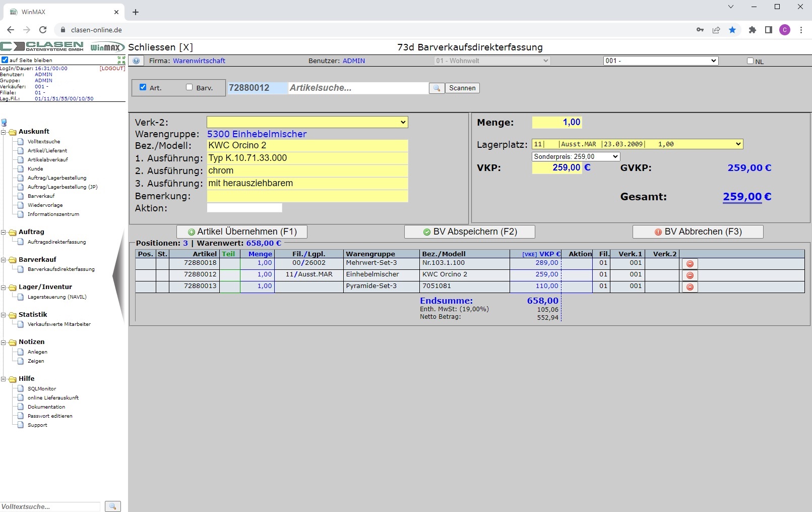Click the Statistik folder icon

point(13,315)
